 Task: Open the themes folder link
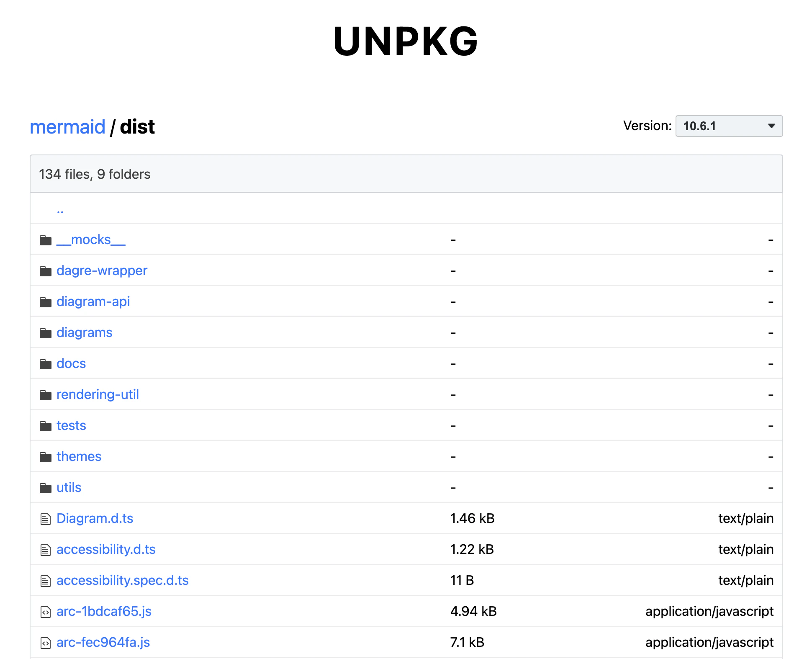(x=79, y=457)
